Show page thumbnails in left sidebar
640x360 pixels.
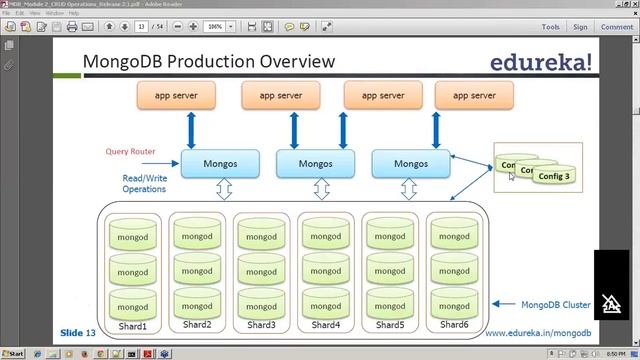tap(9, 45)
